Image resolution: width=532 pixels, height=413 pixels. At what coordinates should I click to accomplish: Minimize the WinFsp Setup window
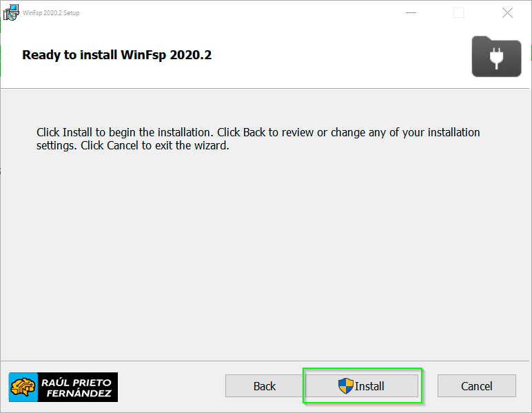tap(411, 13)
